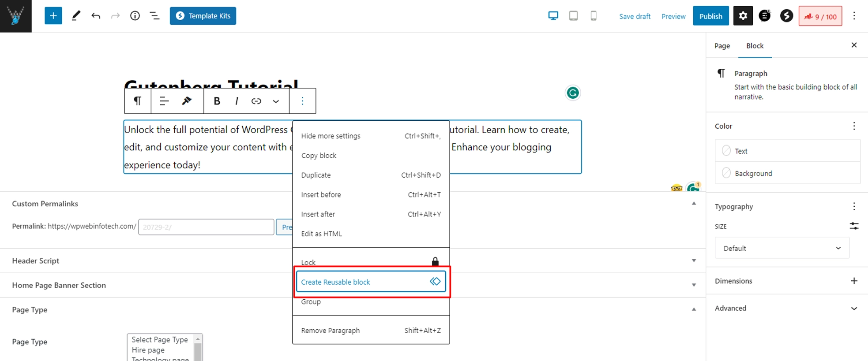The width and height of the screenshot is (868, 361).
Task: Click the lock icon in the Lock row
Action: coord(435,261)
